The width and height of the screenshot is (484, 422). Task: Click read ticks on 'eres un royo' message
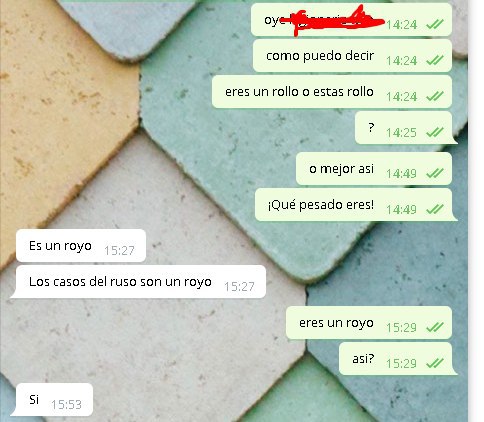435,327
